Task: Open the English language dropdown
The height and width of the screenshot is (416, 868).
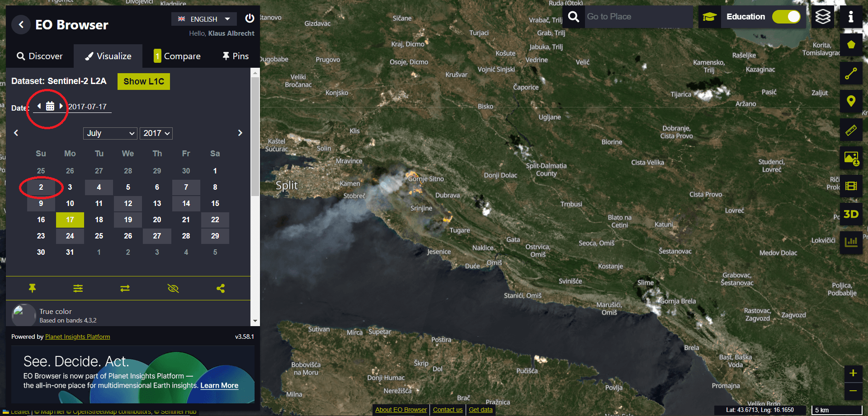Action: pyautogui.click(x=204, y=19)
